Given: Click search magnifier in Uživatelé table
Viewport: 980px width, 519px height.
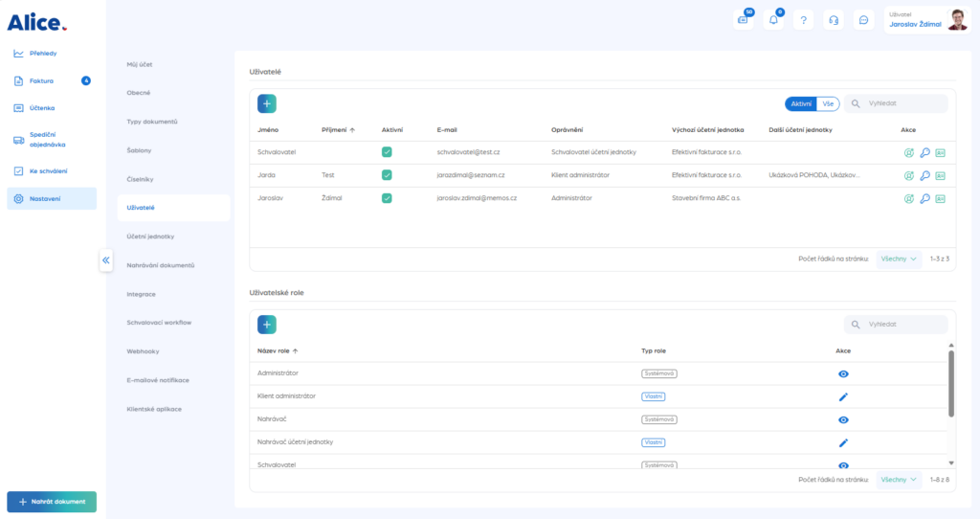Looking at the screenshot, I should click(x=856, y=103).
